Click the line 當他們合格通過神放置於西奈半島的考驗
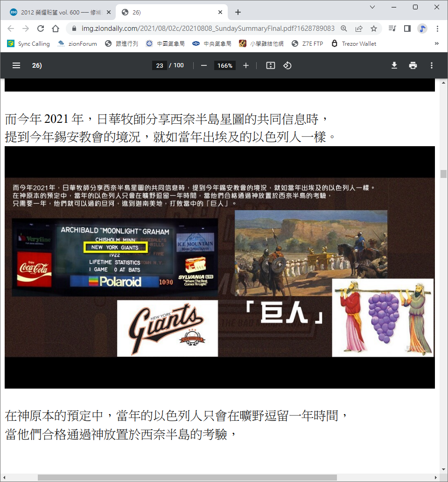The height and width of the screenshot is (482, 448). point(121,434)
